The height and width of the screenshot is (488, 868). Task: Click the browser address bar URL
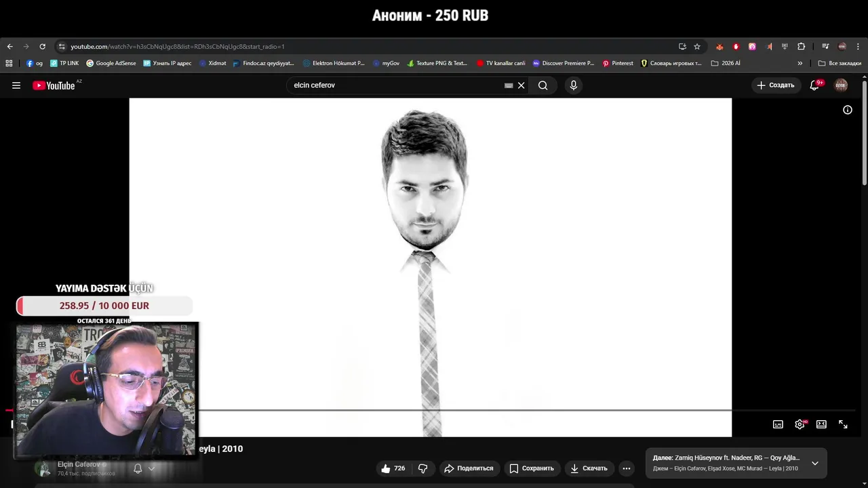178,47
